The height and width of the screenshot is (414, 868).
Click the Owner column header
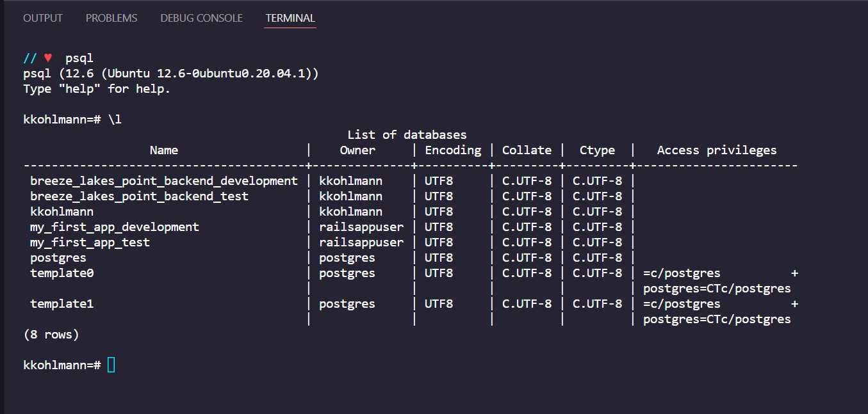pyautogui.click(x=357, y=150)
